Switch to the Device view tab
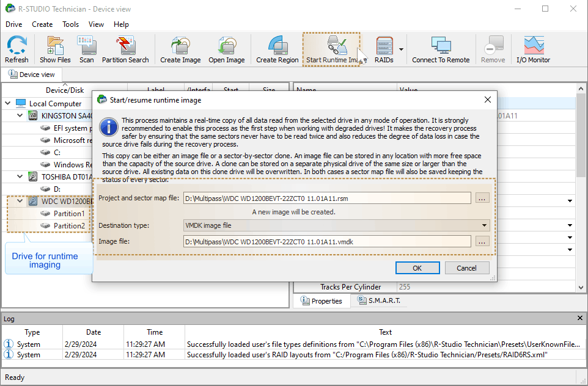The width and height of the screenshot is (588, 386). [x=32, y=75]
